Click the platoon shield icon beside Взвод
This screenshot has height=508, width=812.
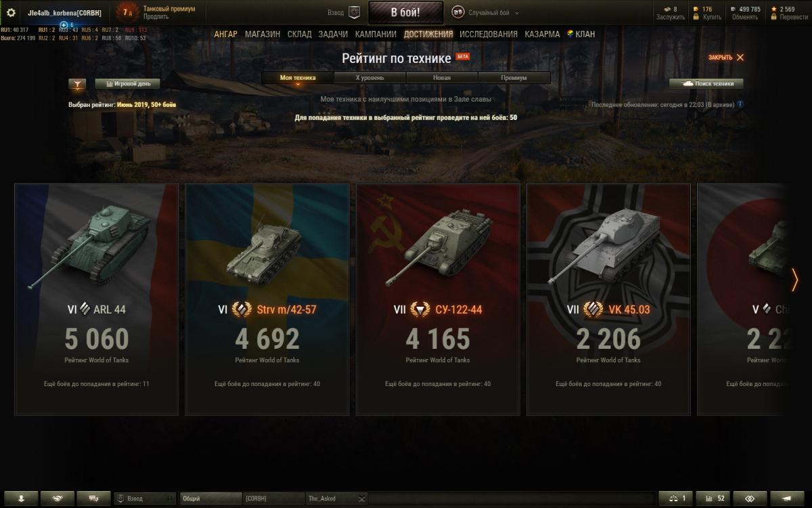354,12
